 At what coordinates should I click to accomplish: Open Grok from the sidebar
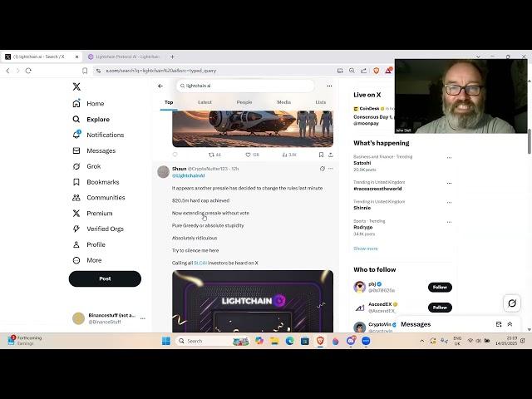pyautogui.click(x=86, y=166)
